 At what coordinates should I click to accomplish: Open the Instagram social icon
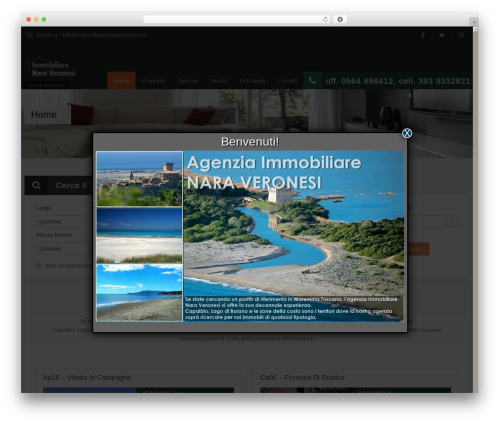pos(461,35)
